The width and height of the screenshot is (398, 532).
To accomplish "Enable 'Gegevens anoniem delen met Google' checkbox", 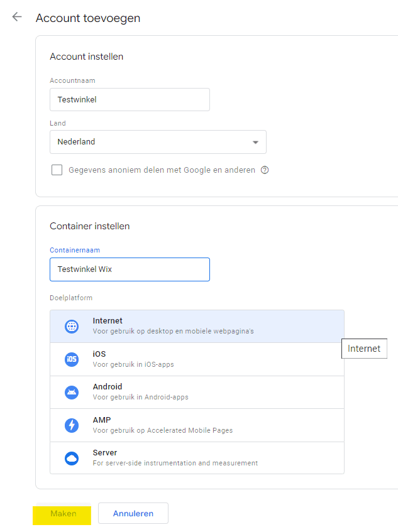I will tap(57, 170).
